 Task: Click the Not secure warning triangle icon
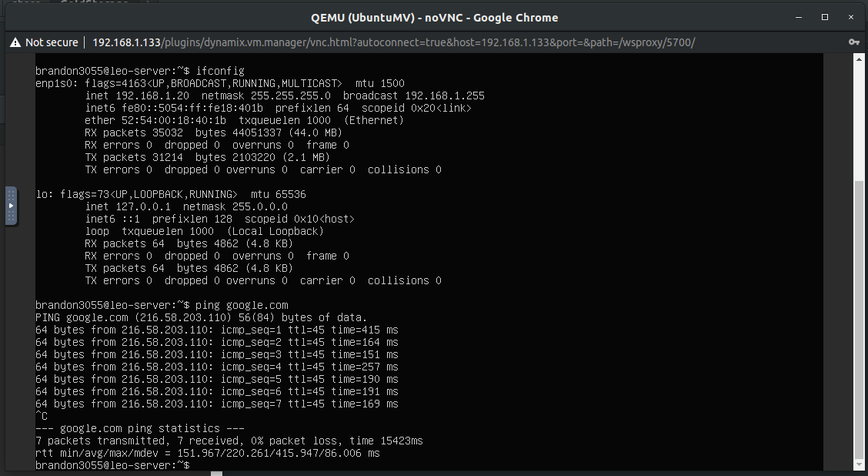click(15, 42)
